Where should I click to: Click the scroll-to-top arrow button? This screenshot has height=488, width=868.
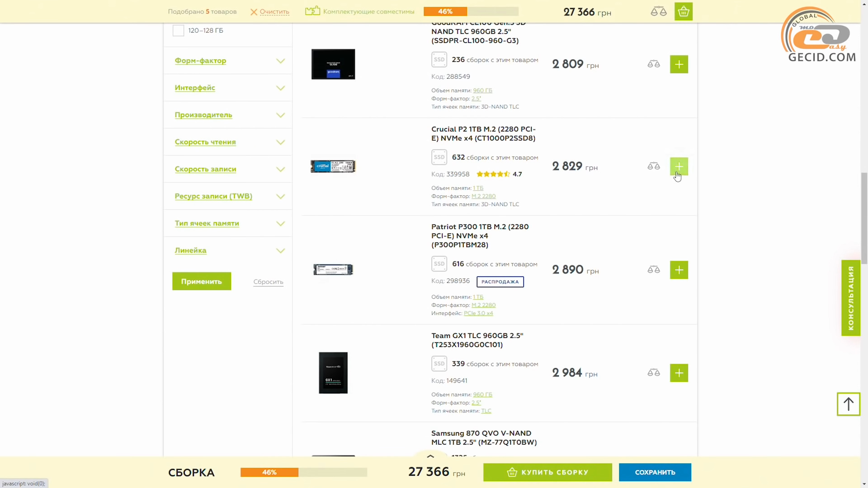[x=848, y=404]
